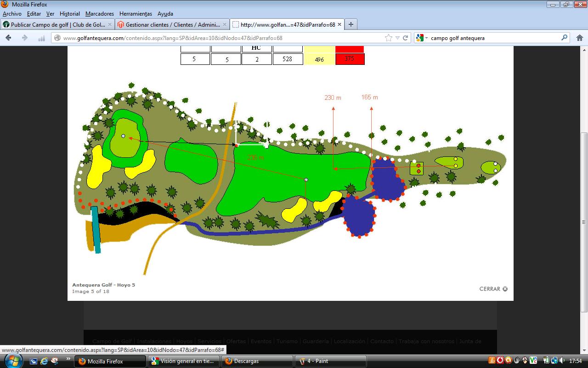This screenshot has height=368, width=588.
Task: Click the browser Back arrow button
Action: click(9, 38)
